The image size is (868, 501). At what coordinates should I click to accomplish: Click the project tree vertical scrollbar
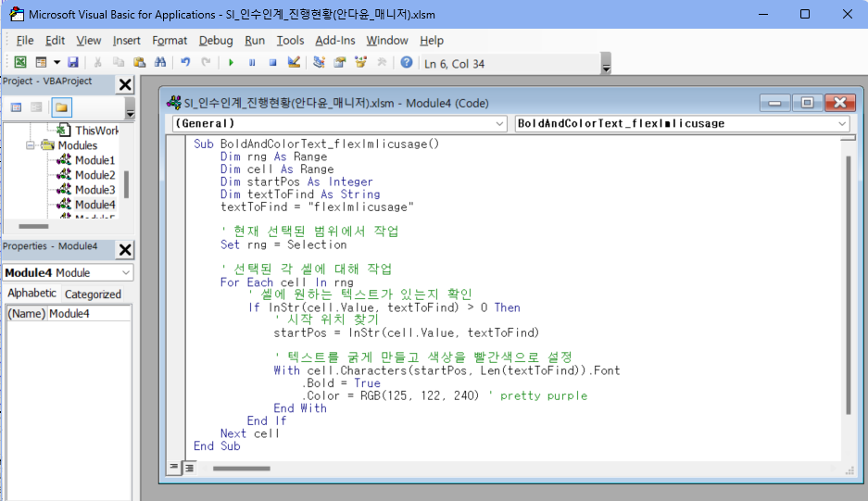click(127, 184)
